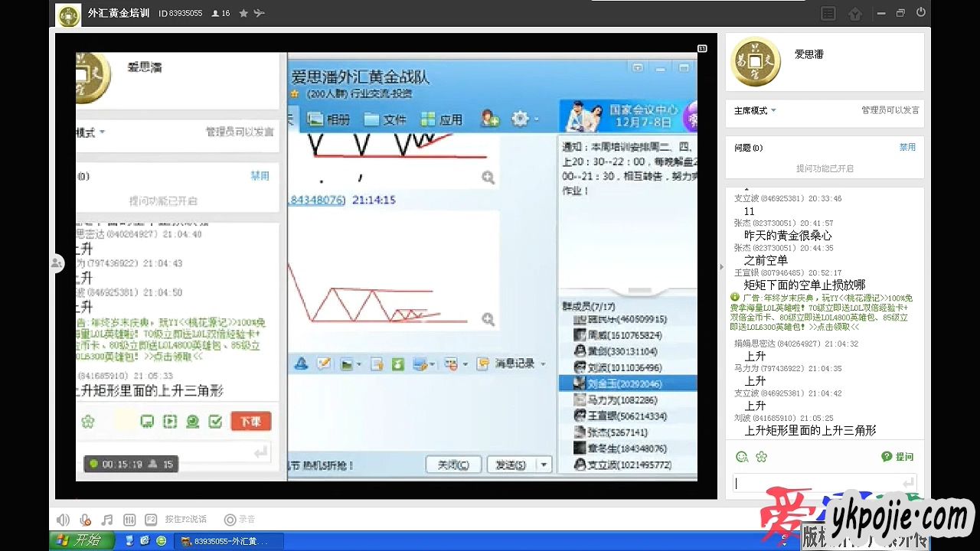
Task: Open the channel list icon in title bar
Action: (x=828, y=14)
